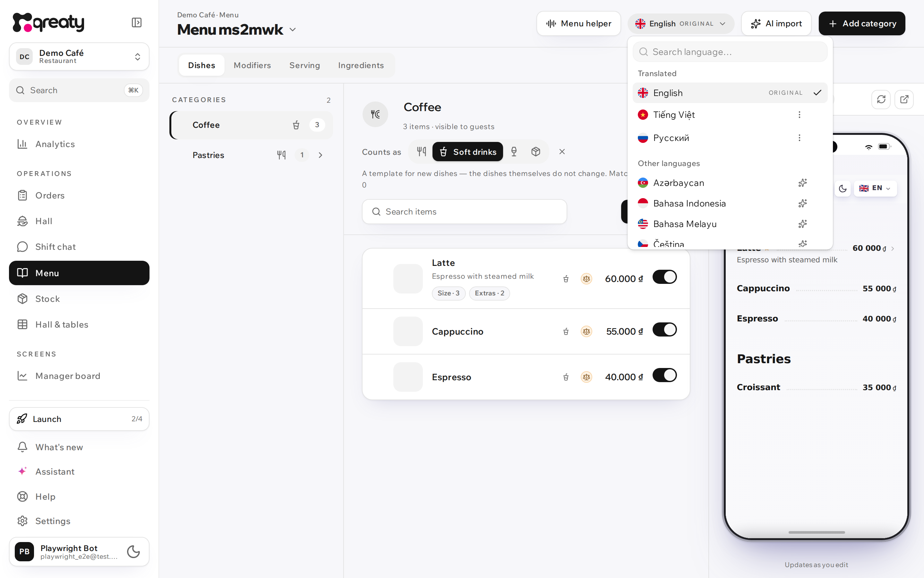Screen dimensions: 924x578
Task: Click the Add category button
Action: click(x=862, y=24)
